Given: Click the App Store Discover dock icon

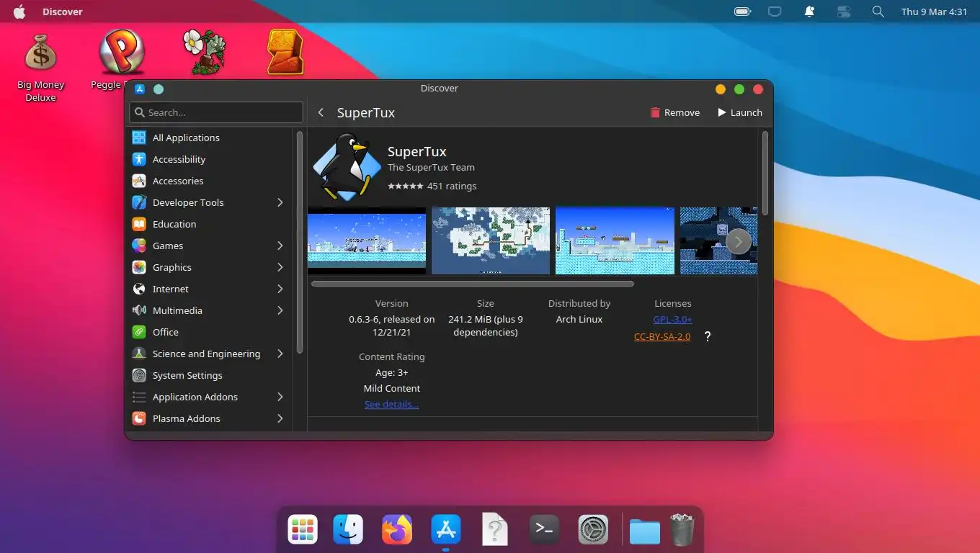Looking at the screenshot, I should [x=446, y=530].
